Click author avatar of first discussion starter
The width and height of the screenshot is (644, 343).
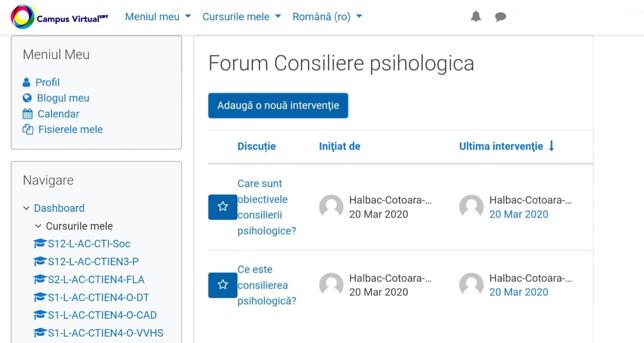pos(331,207)
